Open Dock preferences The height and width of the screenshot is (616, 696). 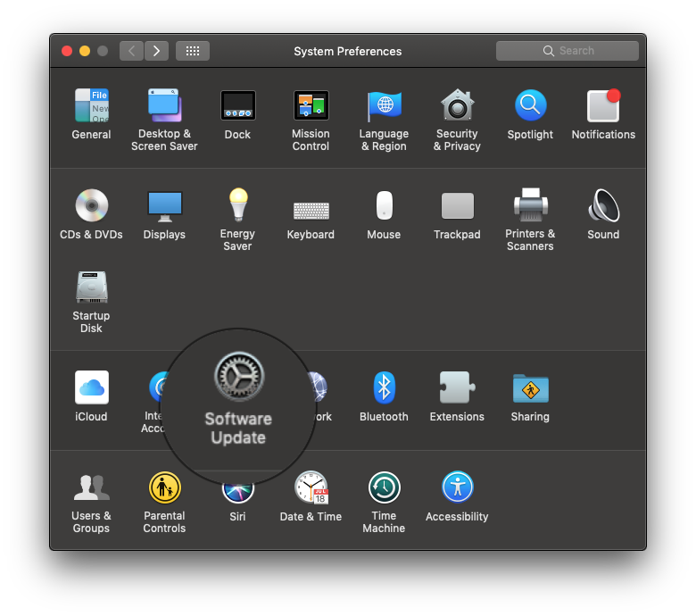coord(237,106)
